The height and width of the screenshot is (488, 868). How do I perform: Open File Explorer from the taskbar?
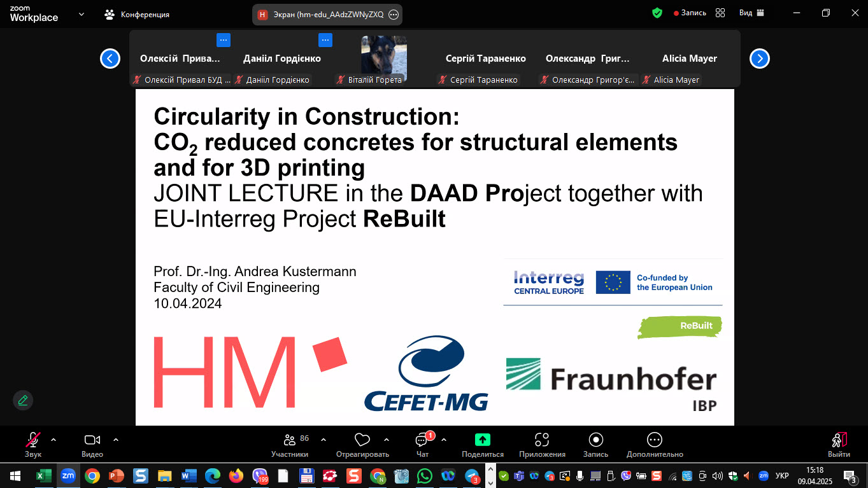pos(164,475)
